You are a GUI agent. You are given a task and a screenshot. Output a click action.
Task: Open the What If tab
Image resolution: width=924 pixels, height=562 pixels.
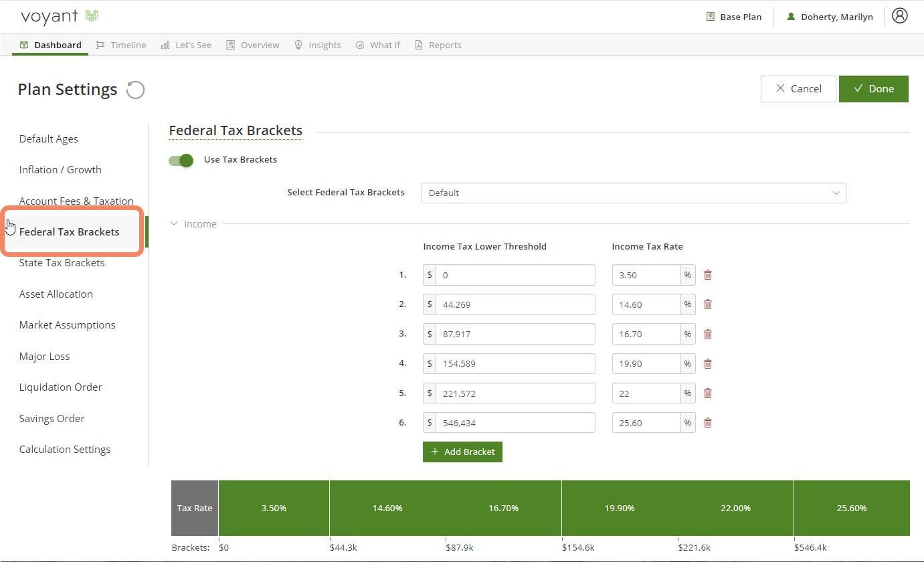(x=378, y=45)
